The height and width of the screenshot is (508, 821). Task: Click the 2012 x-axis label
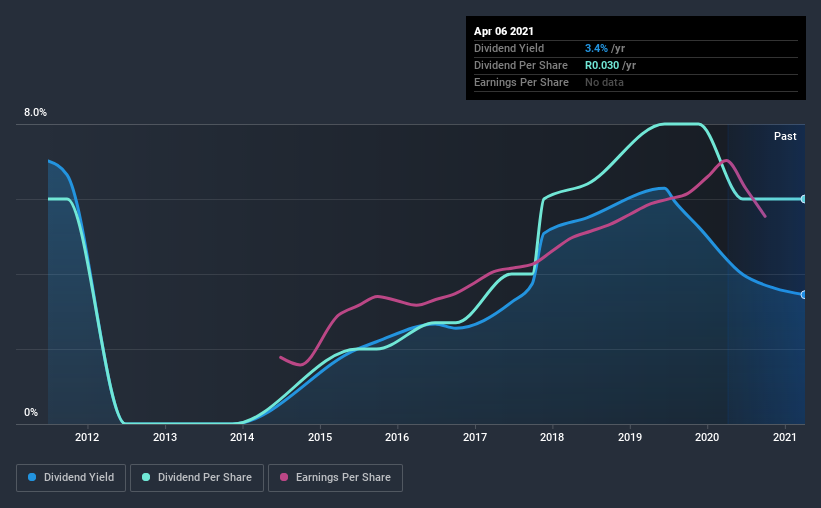(87, 437)
